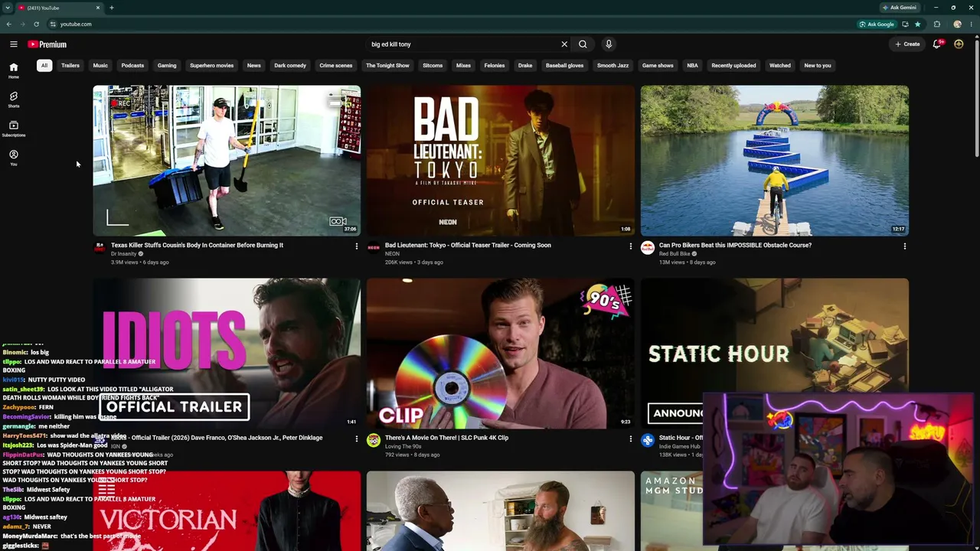The width and height of the screenshot is (980, 551).
Task: Click the NEON channel avatar
Action: tap(374, 248)
